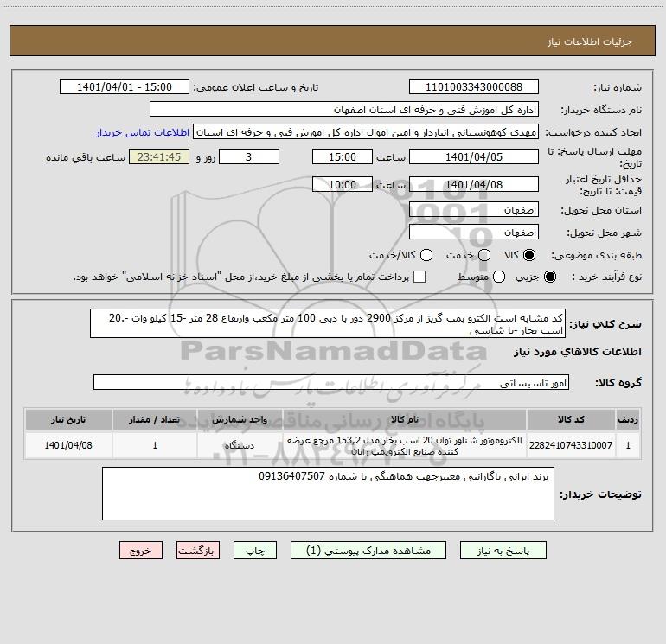This screenshot has width=666, height=644.
Task: Select the جزیی purchase type radio
Action: [550, 277]
